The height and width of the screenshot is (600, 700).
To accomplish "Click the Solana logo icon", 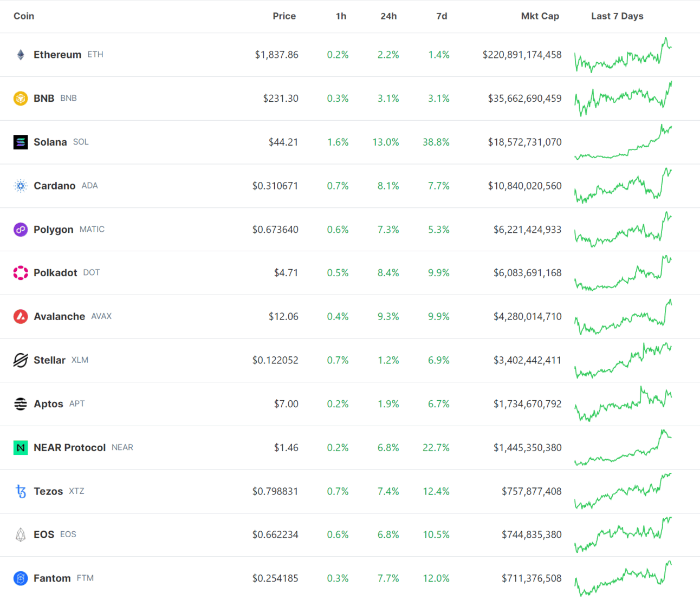I will 21,142.
